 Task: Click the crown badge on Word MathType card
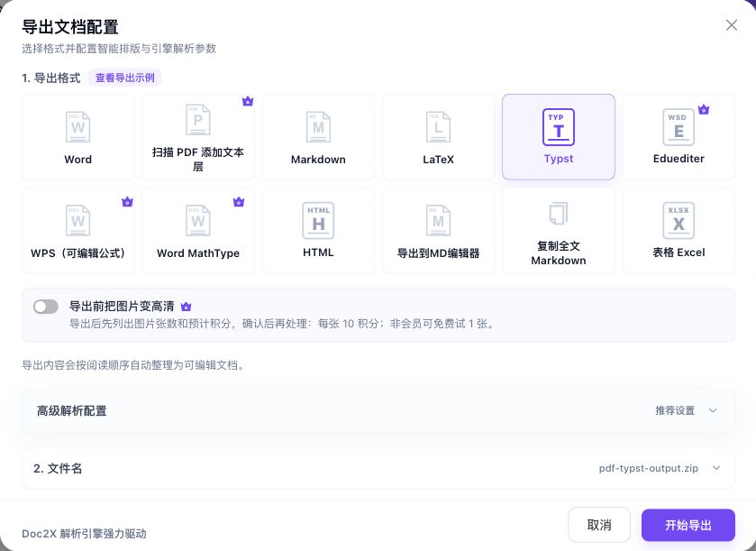click(x=239, y=202)
